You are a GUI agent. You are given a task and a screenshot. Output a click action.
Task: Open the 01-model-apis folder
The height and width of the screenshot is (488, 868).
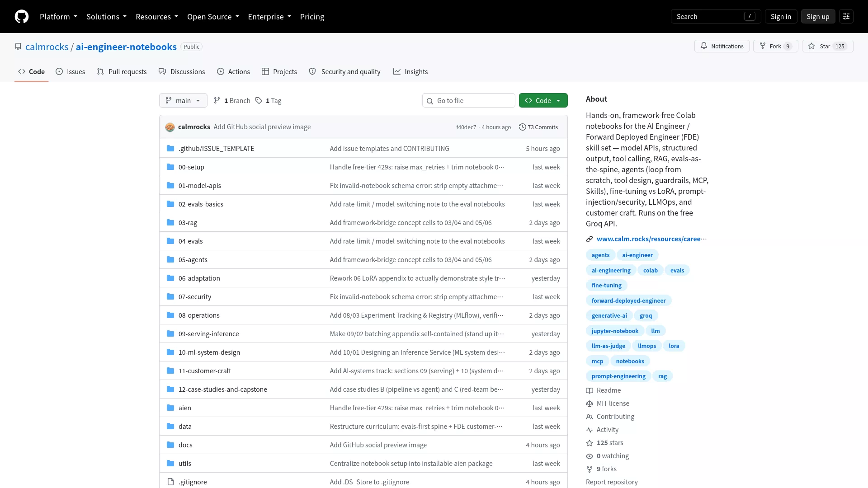click(x=200, y=186)
